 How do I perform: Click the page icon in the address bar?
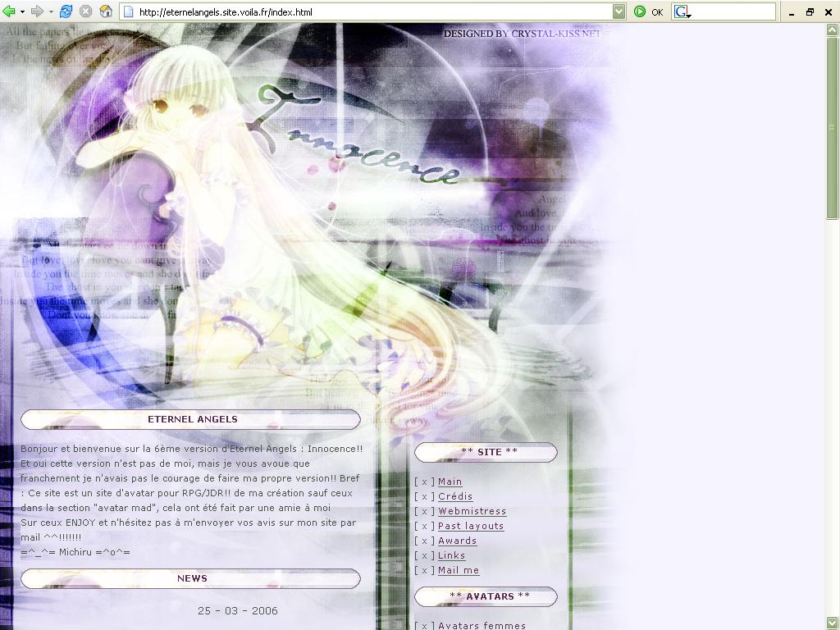click(x=129, y=11)
